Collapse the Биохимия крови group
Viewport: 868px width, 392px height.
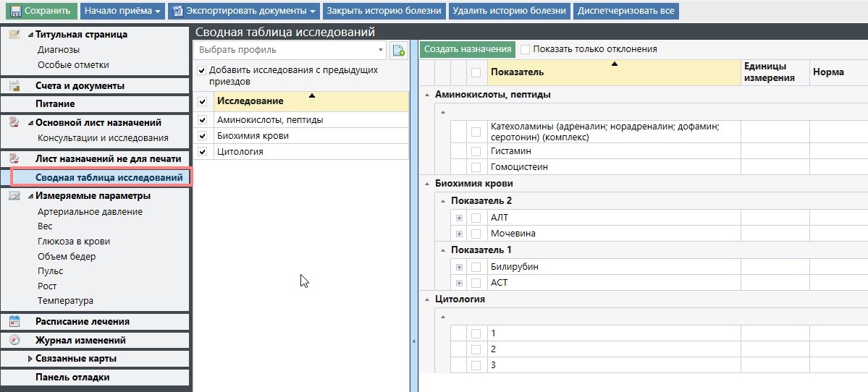(x=426, y=184)
